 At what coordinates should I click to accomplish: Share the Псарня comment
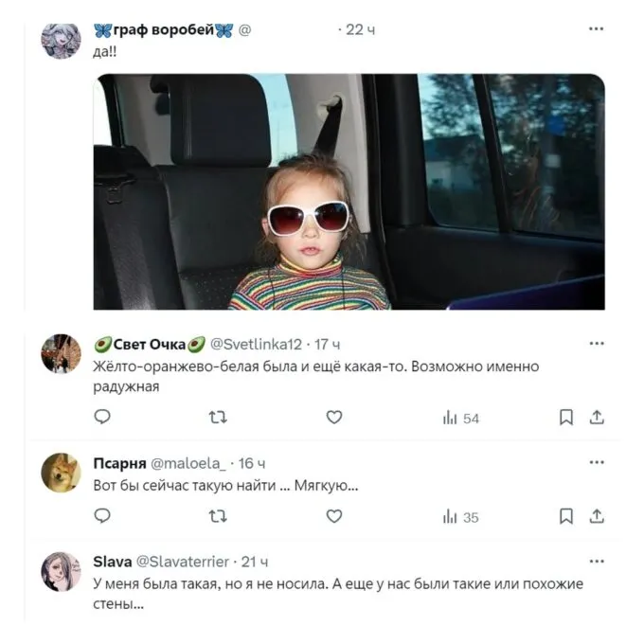(597, 516)
